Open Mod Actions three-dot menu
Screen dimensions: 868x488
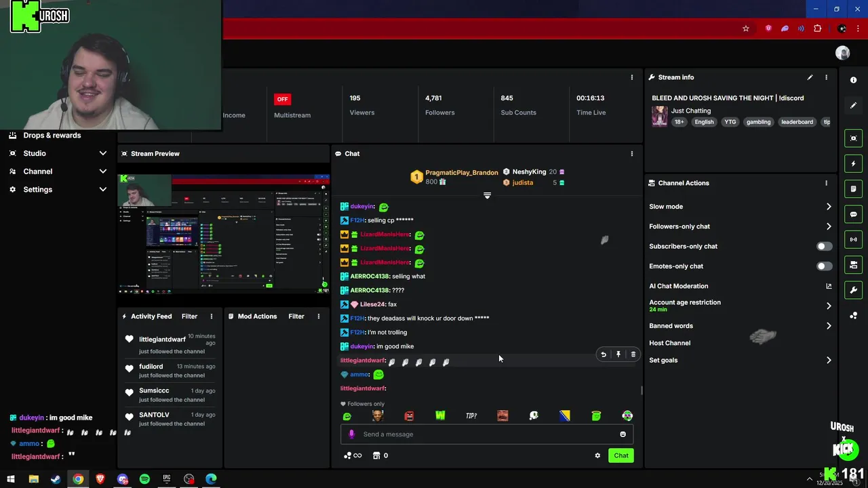point(319,317)
